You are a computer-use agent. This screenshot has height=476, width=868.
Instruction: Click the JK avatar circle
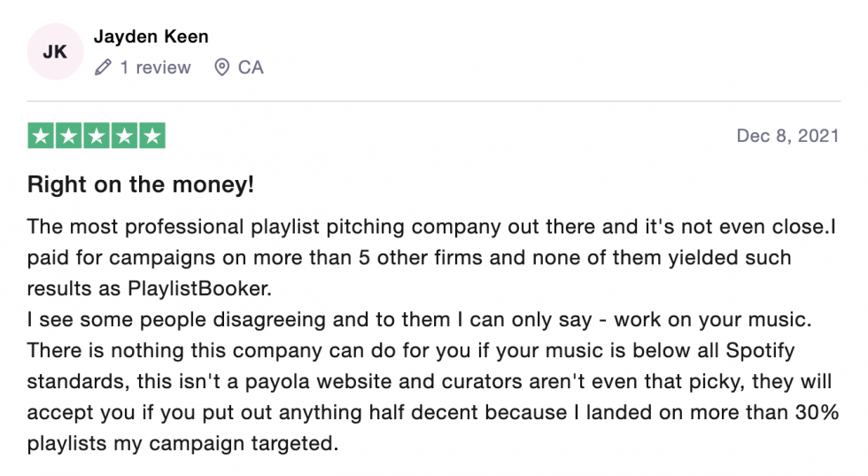tap(55, 51)
